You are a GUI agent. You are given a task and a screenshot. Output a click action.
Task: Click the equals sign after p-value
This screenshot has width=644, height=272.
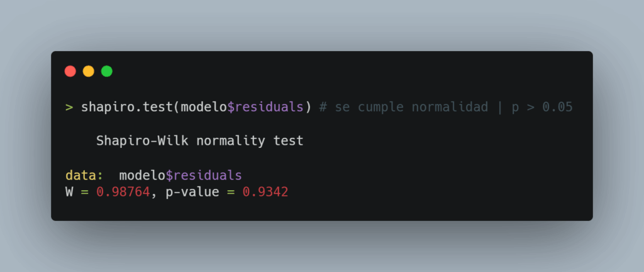pyautogui.click(x=231, y=192)
